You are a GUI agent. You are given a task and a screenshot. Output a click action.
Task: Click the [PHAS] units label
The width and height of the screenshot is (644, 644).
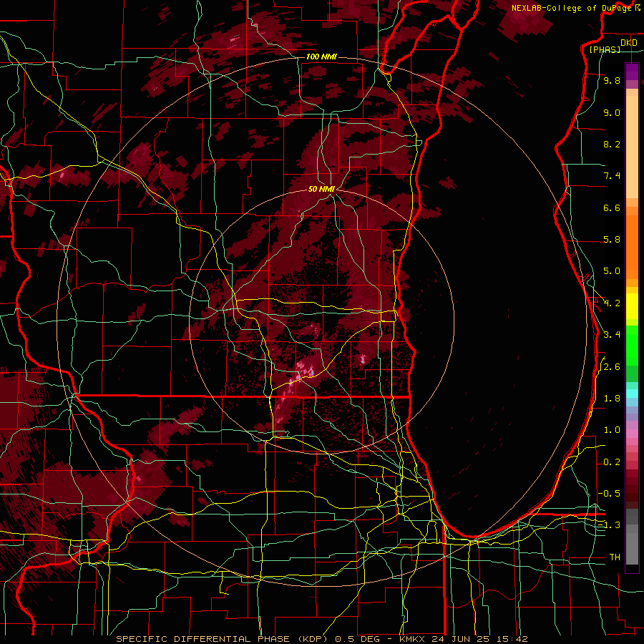[x=605, y=50]
